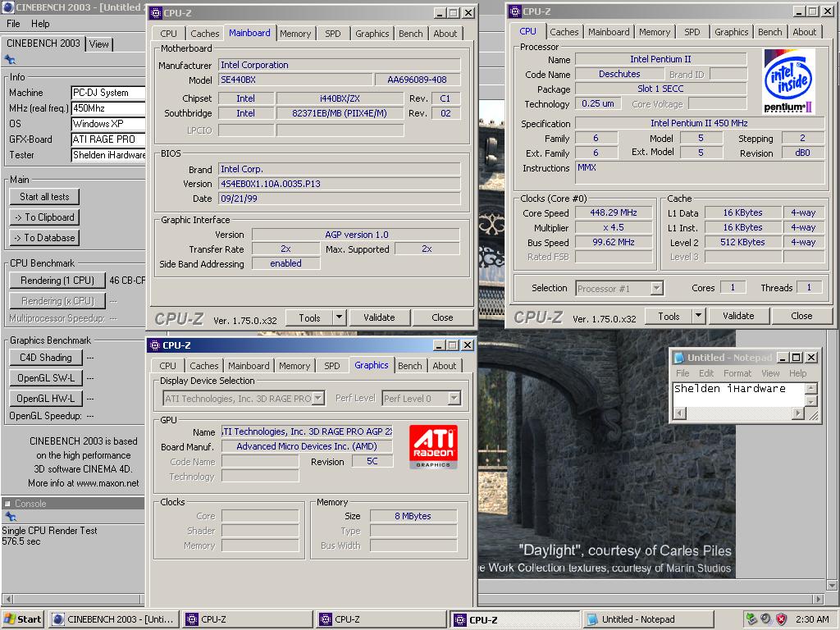Image resolution: width=840 pixels, height=630 pixels.
Task: Click Tools button in Mainboard CPU-Z window
Action: click(x=309, y=317)
